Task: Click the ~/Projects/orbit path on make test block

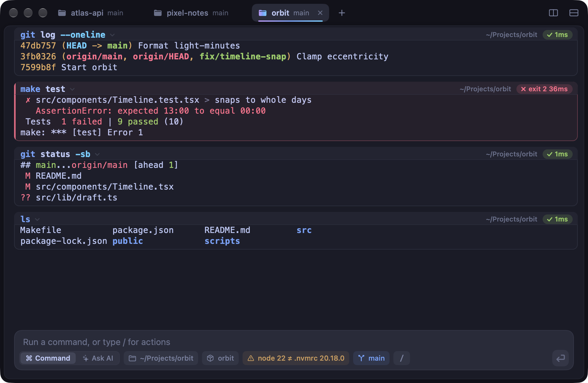Action: pyautogui.click(x=485, y=89)
